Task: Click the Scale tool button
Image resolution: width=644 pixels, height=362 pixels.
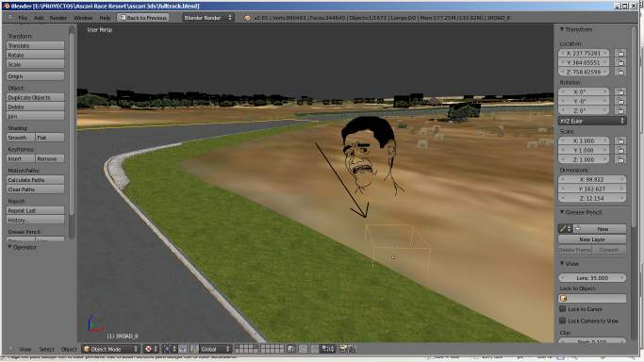Action: pos(35,64)
